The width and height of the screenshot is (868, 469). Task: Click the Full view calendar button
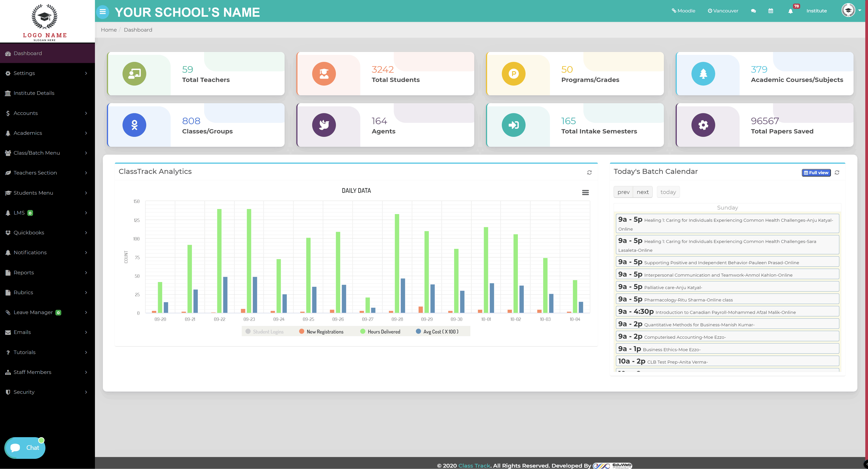point(816,173)
